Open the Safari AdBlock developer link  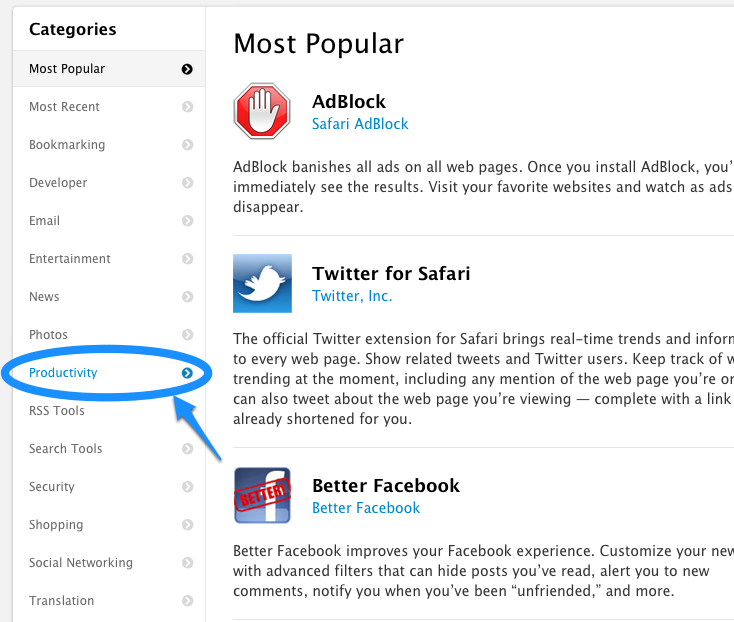(360, 124)
